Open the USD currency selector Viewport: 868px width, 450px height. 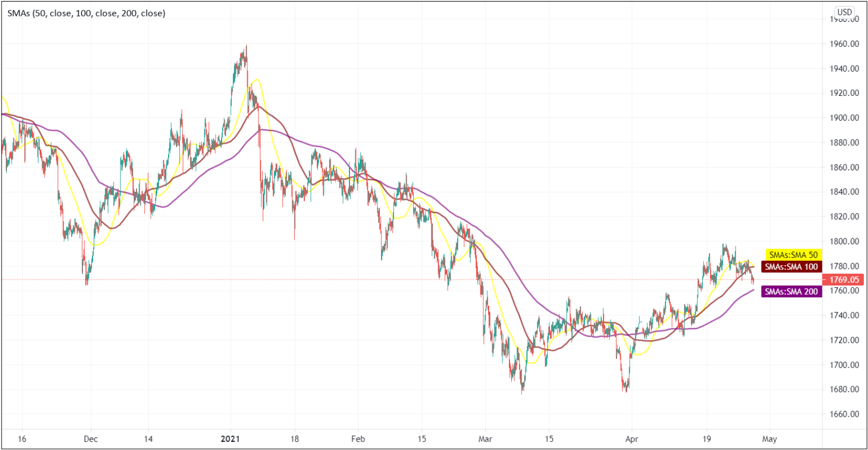(844, 12)
